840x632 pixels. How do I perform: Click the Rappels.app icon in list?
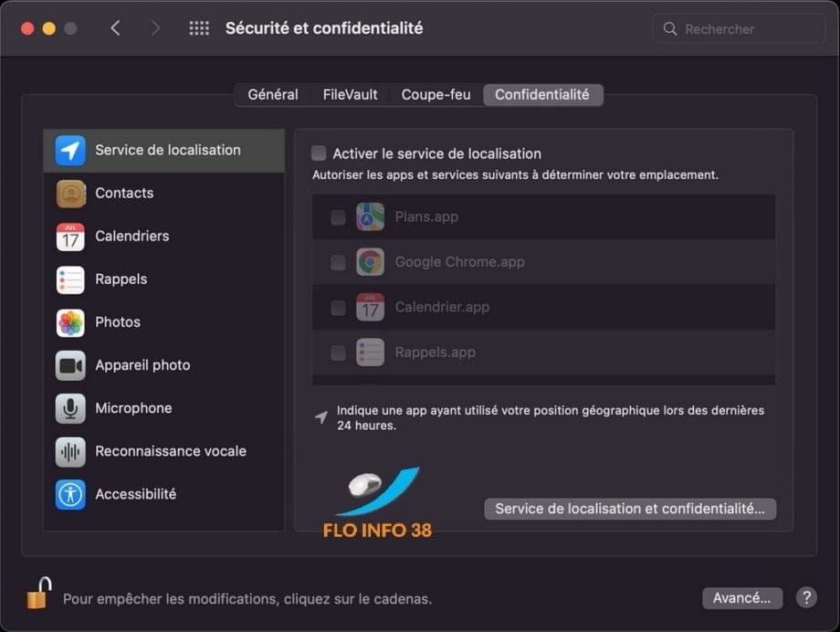coord(370,353)
